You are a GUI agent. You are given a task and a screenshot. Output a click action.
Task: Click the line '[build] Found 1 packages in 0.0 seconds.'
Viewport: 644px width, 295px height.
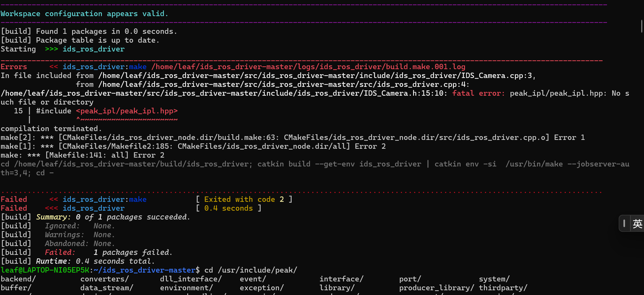[x=89, y=32]
